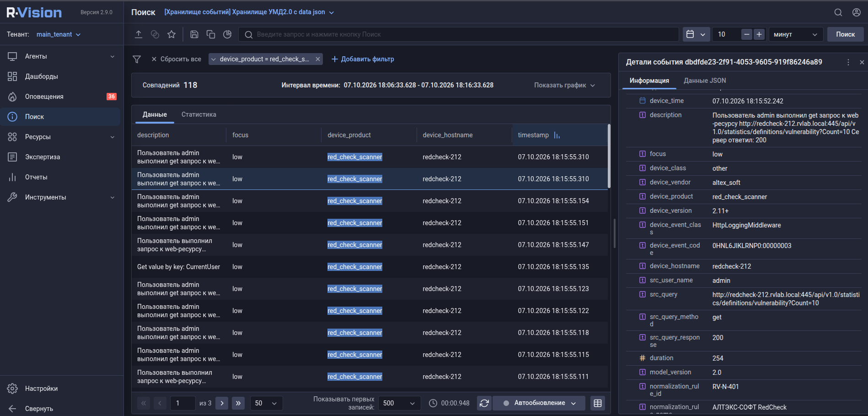
Task: Open table columns settings icon
Action: (x=597, y=403)
